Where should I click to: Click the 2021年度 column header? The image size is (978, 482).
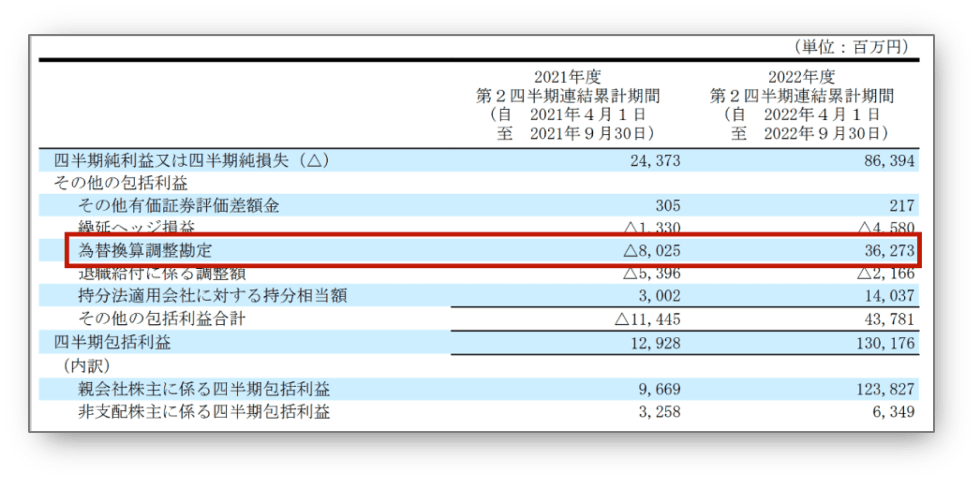pos(566,77)
